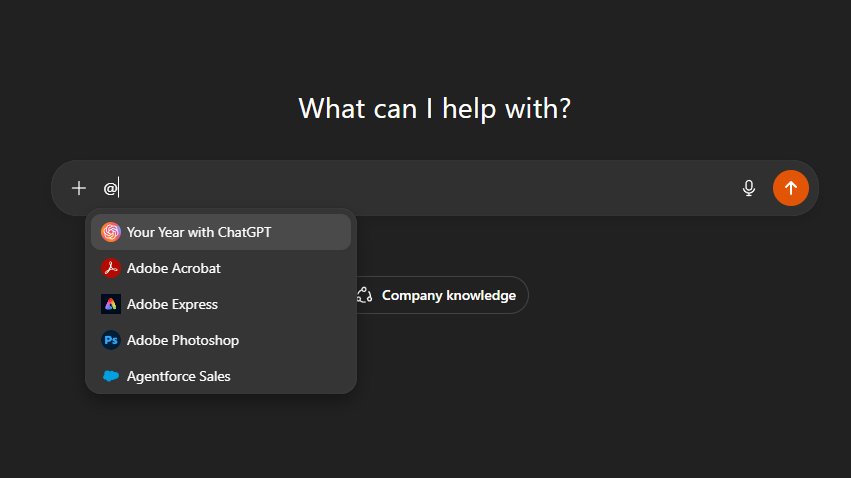851x478 pixels.
Task: Pick the Adobe Express app icon
Action: [111, 304]
